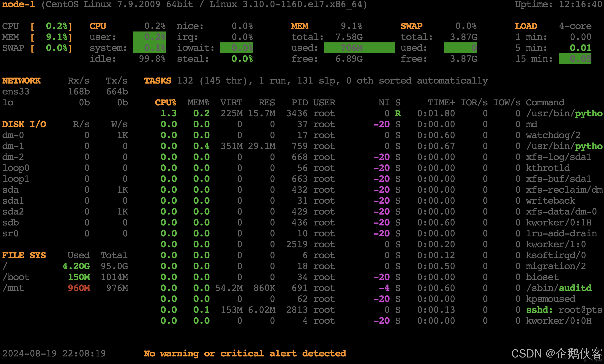Click the 5 min load 0.01 value

pyautogui.click(x=580, y=48)
